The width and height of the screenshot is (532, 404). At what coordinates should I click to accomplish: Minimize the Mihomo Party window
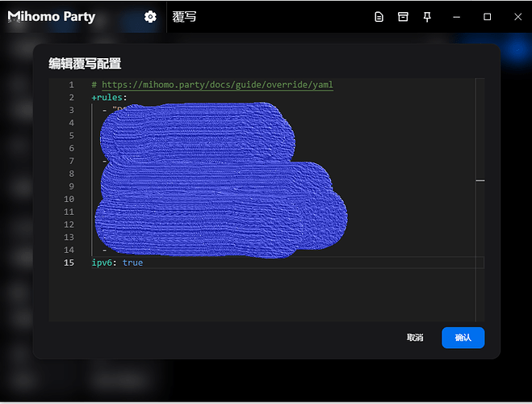click(x=457, y=17)
